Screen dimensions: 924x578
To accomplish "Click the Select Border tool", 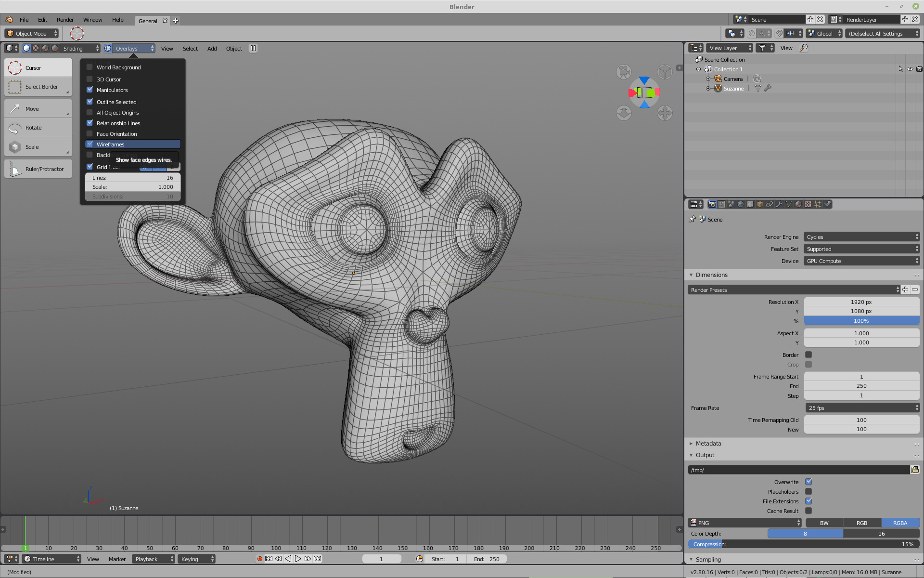I will point(38,87).
